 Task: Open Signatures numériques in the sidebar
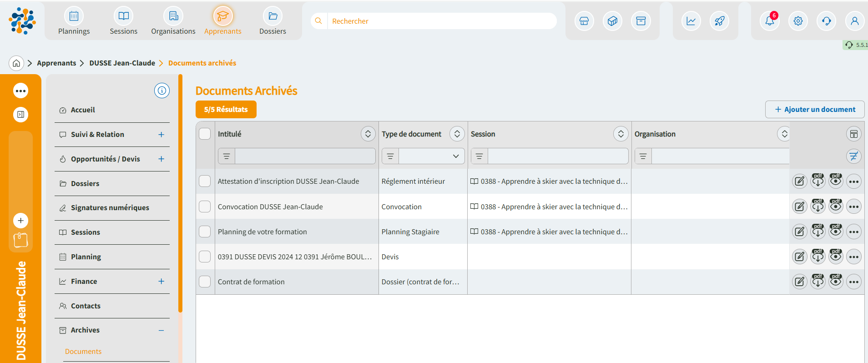110,208
